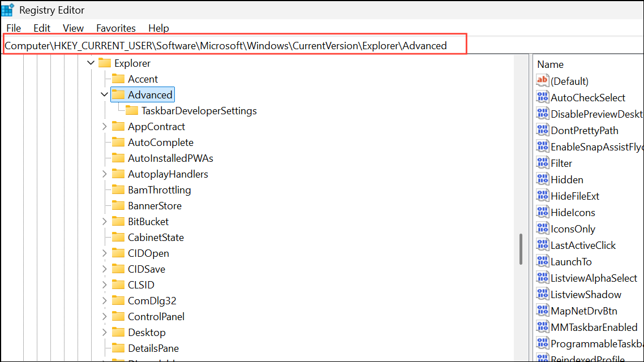Click the IconsOnly DWORD icon
The height and width of the screenshot is (362, 644).
tap(542, 228)
